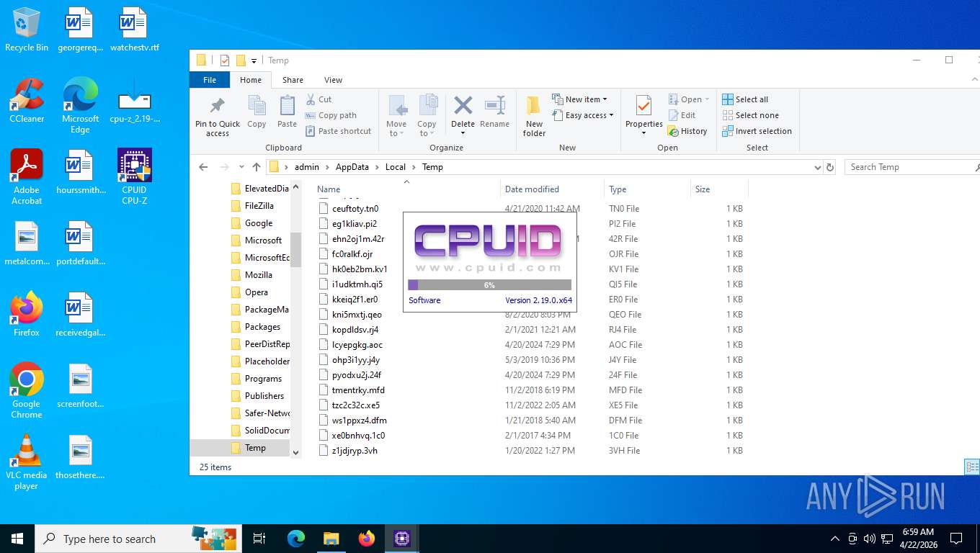
Task: Select FileZilla folder in navigation tree
Action: pos(259,206)
